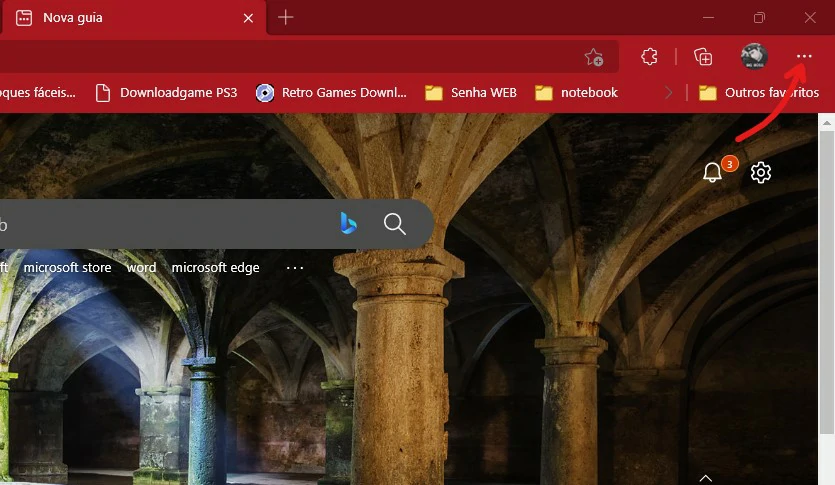Open the Extensions puzzle icon

point(649,56)
